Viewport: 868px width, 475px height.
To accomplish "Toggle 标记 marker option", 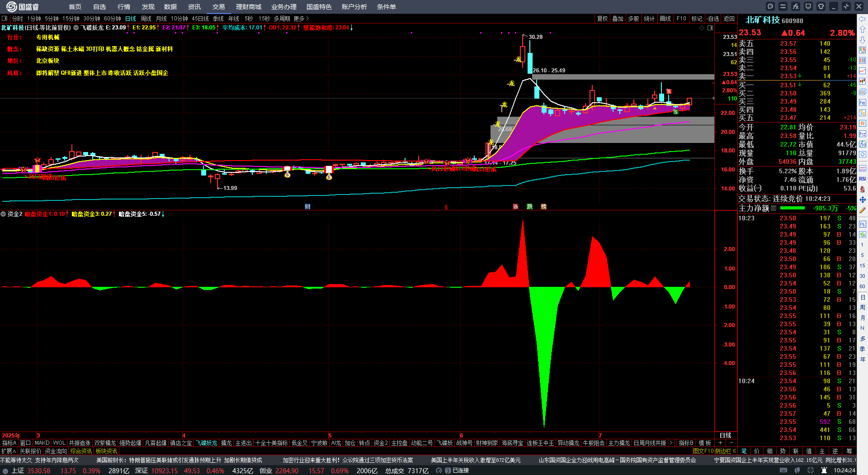I will (697, 19).
